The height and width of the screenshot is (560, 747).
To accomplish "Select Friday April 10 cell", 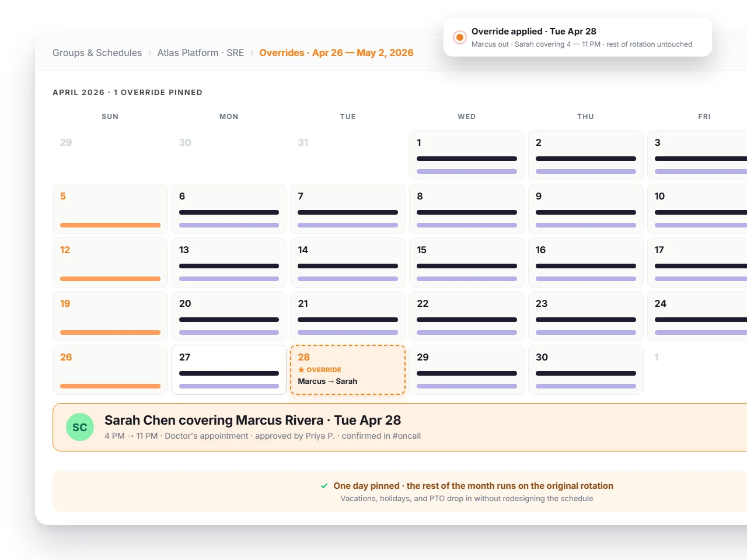I will tap(697, 209).
